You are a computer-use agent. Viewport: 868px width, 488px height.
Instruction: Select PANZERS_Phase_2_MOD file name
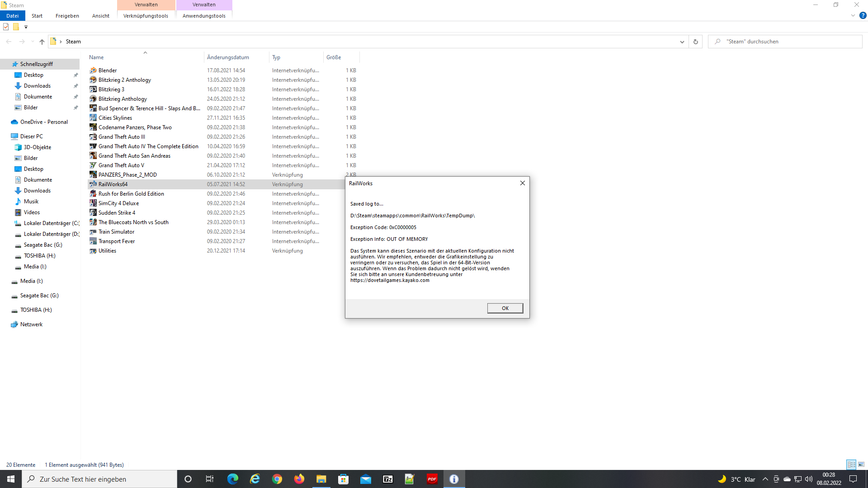click(127, 175)
